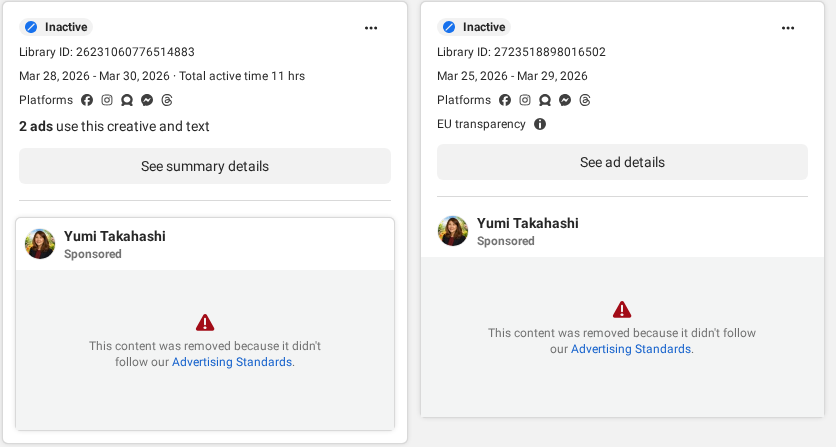
Task: Click 'Mar 25, 2026 - Mar 29, 2026' date text
Action: click(512, 76)
